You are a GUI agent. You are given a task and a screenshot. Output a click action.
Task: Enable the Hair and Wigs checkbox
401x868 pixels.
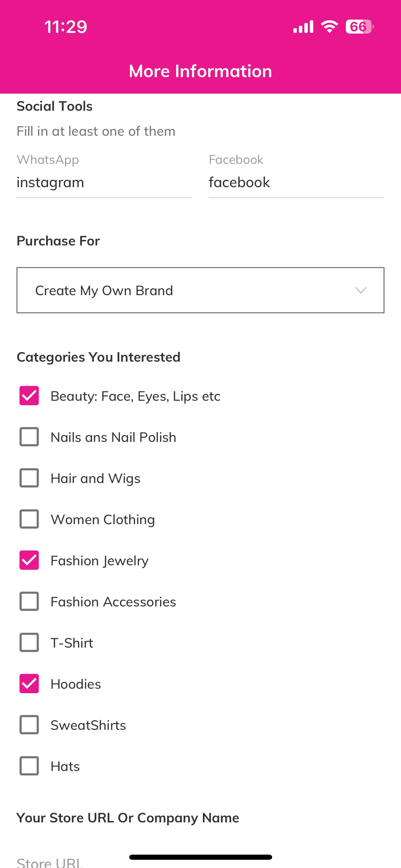[x=29, y=478]
